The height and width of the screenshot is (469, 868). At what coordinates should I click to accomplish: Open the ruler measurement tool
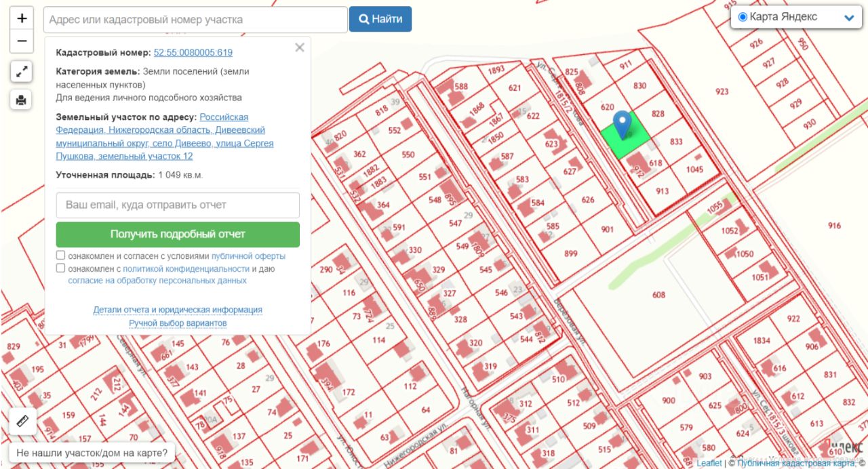22,422
